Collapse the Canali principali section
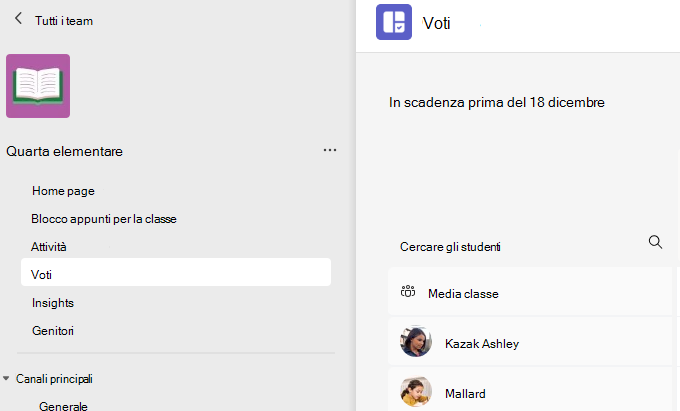Image resolution: width=680 pixels, height=411 pixels. pyautogui.click(x=6, y=378)
